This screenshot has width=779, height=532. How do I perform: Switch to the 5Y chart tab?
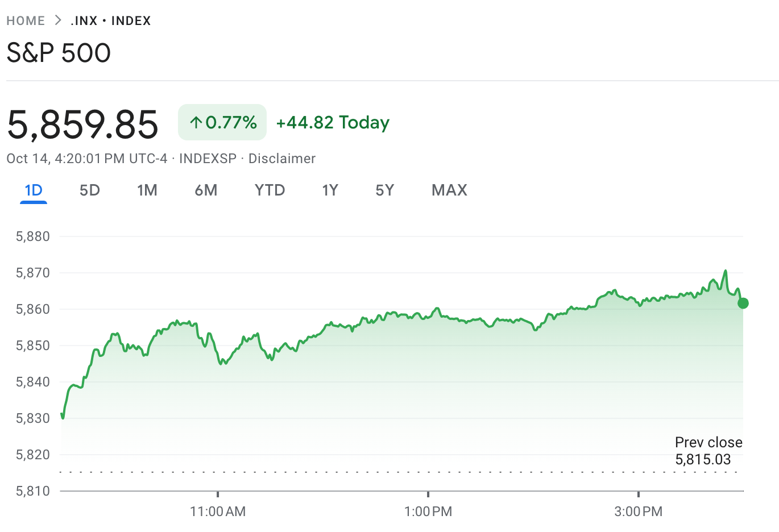(x=384, y=190)
